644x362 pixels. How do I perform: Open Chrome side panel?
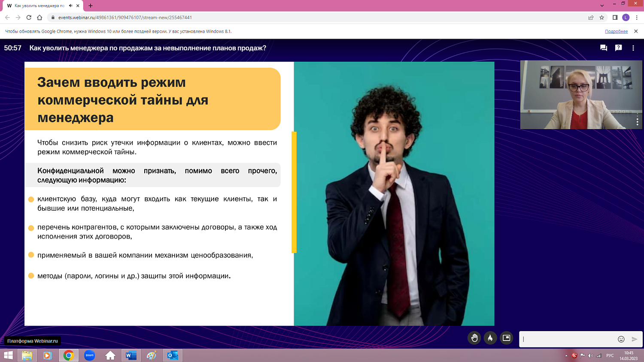click(615, 18)
